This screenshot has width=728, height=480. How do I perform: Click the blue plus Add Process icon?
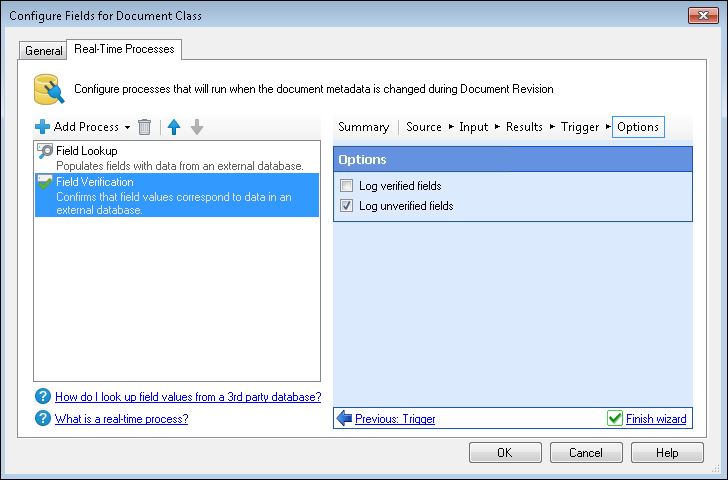42,127
